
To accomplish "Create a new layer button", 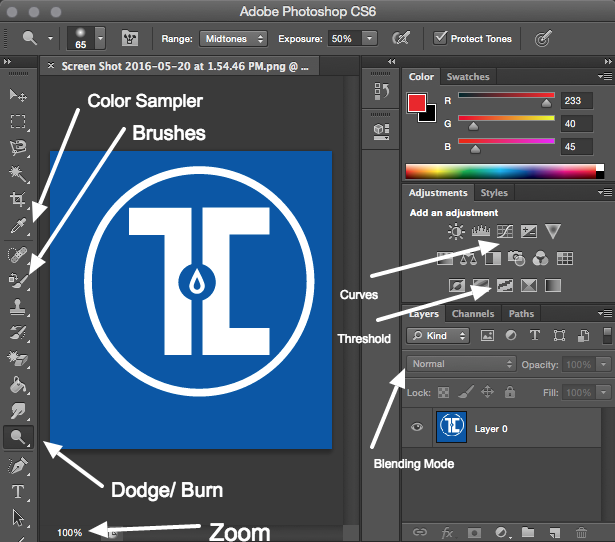I will (x=555, y=532).
